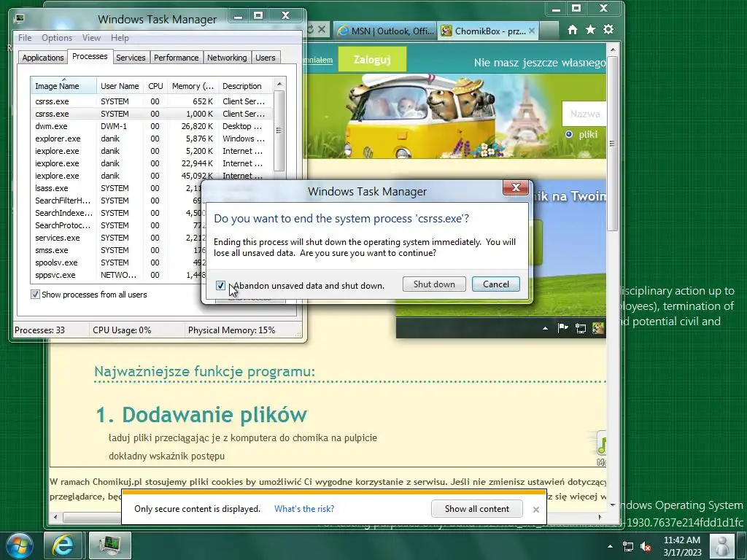Click the Shut down button
Screen dimensions: 747x560
click(434, 284)
